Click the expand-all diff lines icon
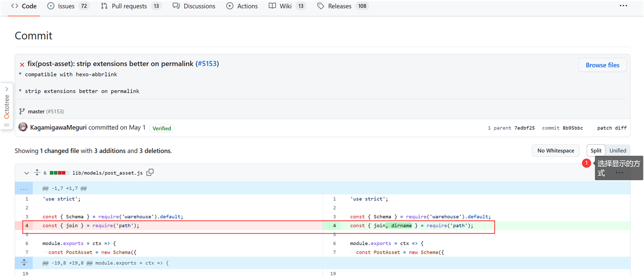The height and width of the screenshot is (277, 644). 37,173
